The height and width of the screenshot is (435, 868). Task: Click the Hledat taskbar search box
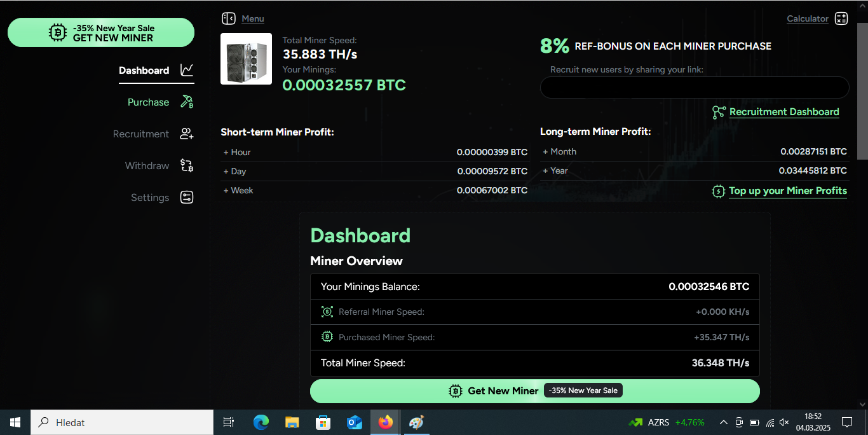click(x=122, y=422)
